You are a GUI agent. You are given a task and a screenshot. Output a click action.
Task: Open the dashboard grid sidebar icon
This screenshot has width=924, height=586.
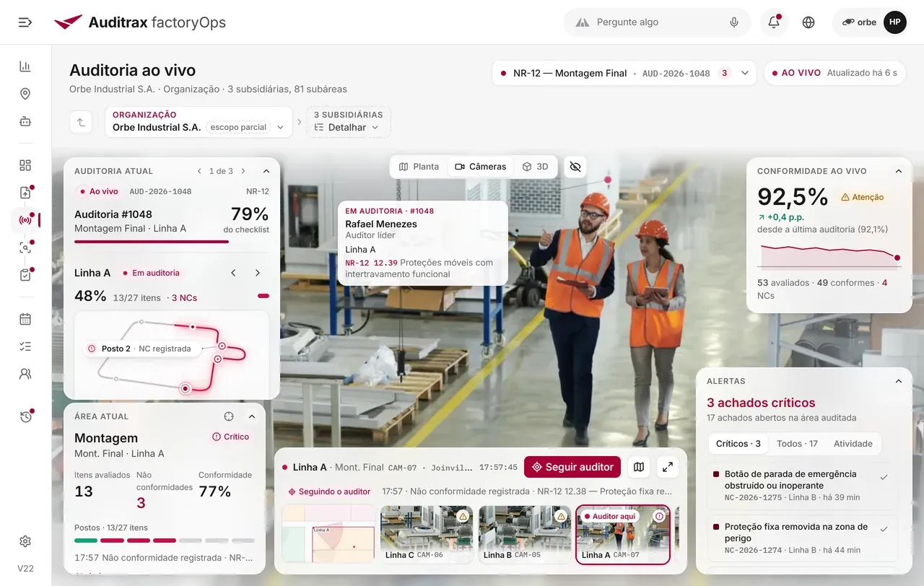tap(25, 165)
